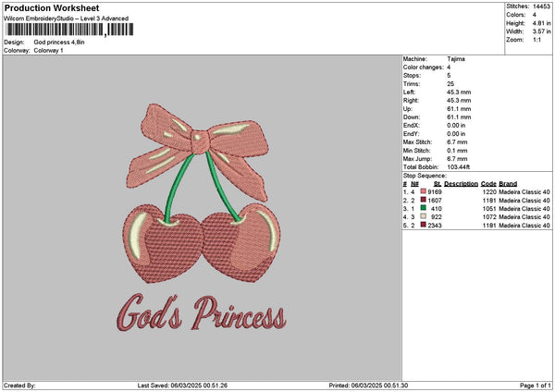Click the cream thread swatch beside 922
Screen dimensions: 555x392
pyautogui.click(x=423, y=216)
